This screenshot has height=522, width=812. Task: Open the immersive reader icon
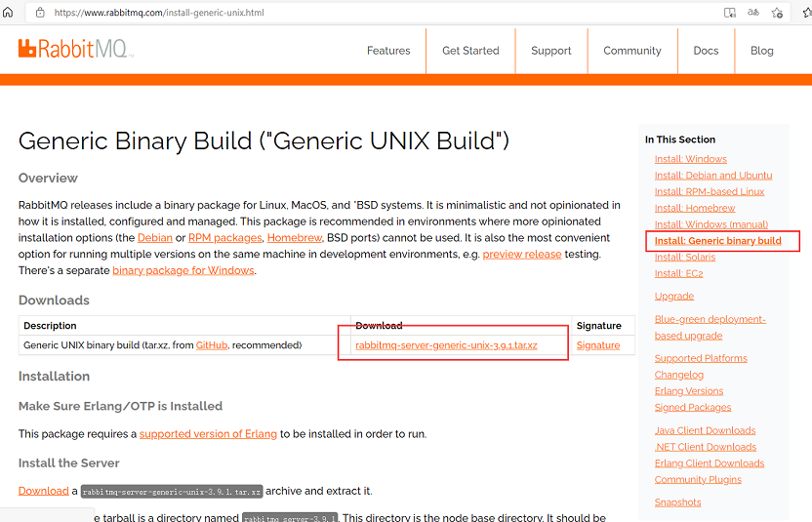(x=730, y=13)
